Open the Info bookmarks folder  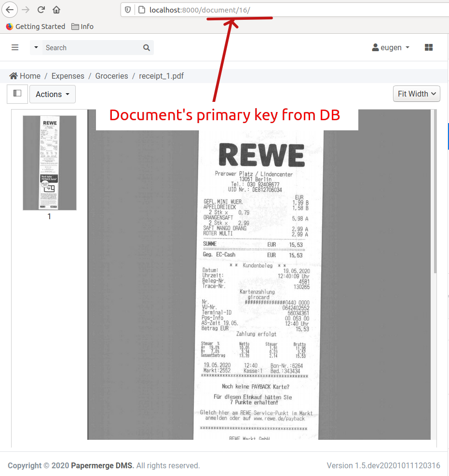(82, 27)
